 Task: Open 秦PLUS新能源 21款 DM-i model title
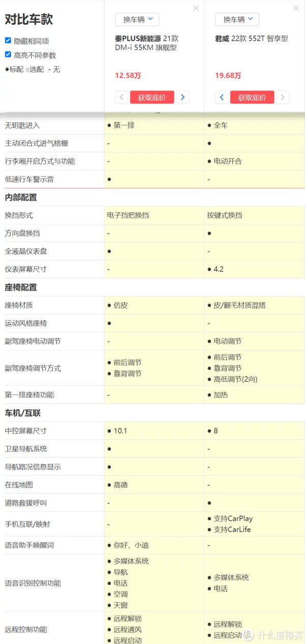147,43
